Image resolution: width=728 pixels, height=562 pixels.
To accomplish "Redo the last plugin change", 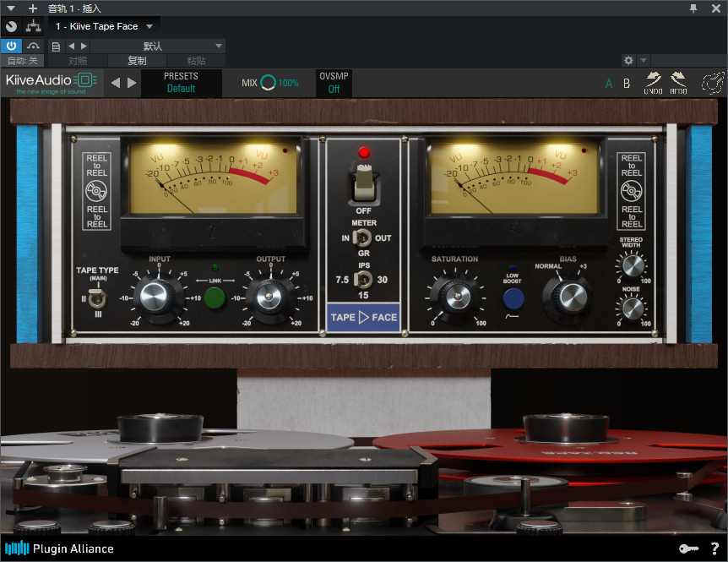I will 678,83.
